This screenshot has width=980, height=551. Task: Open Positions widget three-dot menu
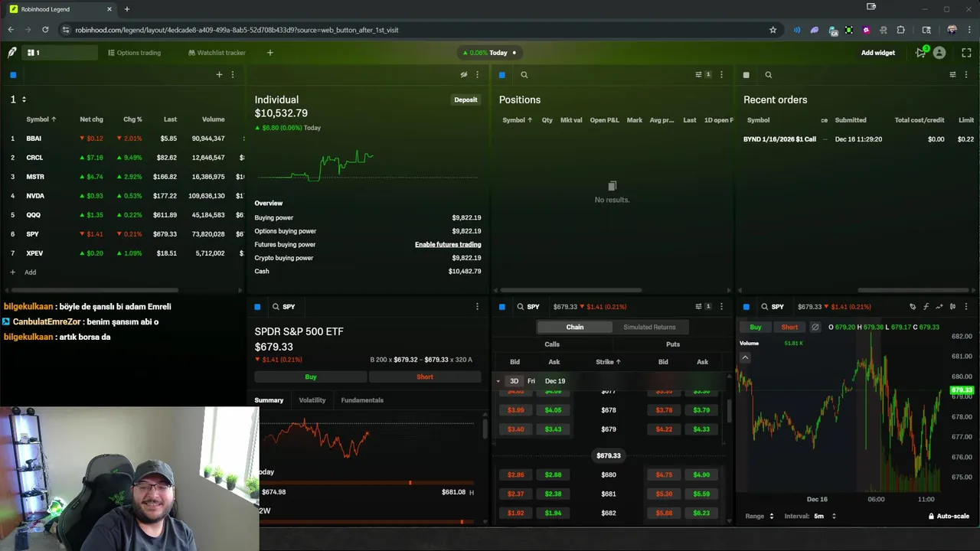click(x=721, y=75)
